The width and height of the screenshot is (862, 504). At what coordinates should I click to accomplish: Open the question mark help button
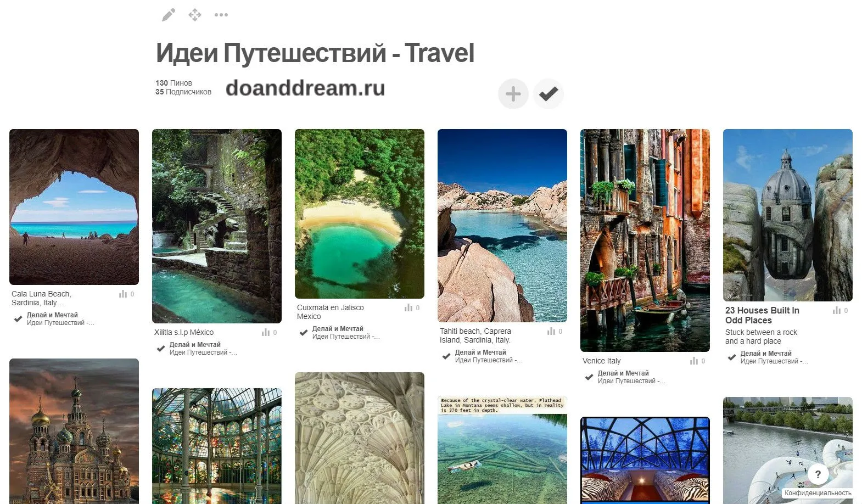pos(818,474)
